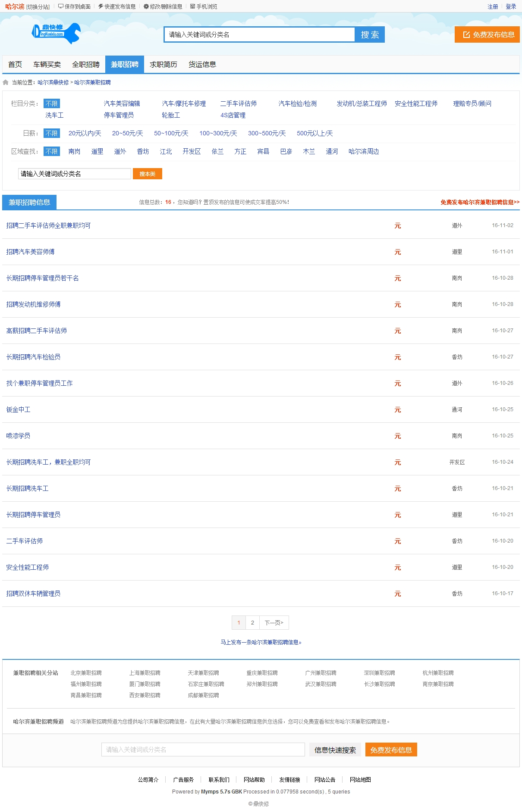Viewport: 522px width, 812px height.
Task: Click 下一页 pagination button
Action: pyautogui.click(x=274, y=623)
